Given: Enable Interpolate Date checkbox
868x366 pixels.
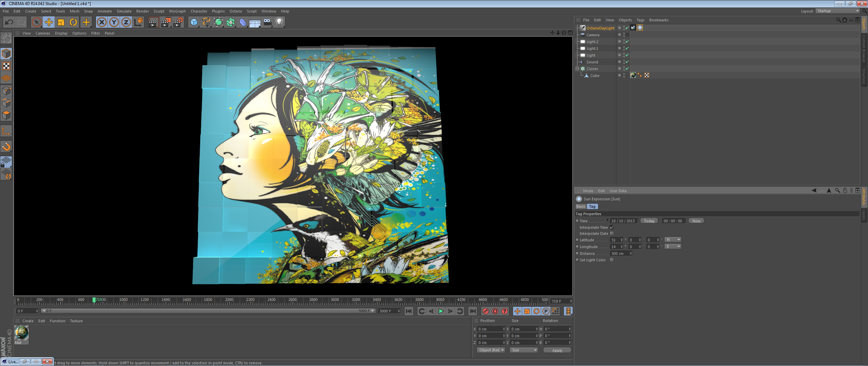Looking at the screenshot, I should [612, 233].
